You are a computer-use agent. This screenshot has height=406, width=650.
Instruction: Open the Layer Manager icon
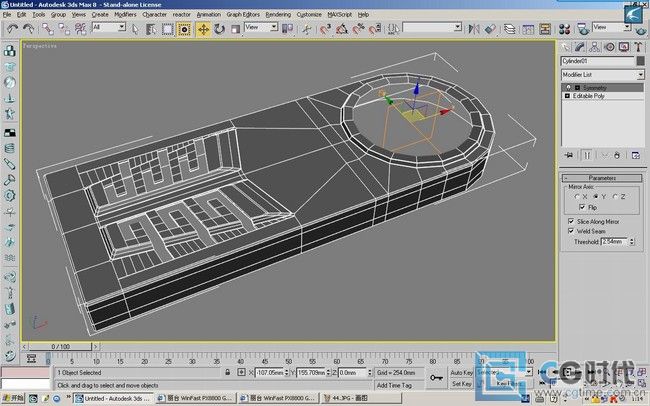(x=509, y=29)
